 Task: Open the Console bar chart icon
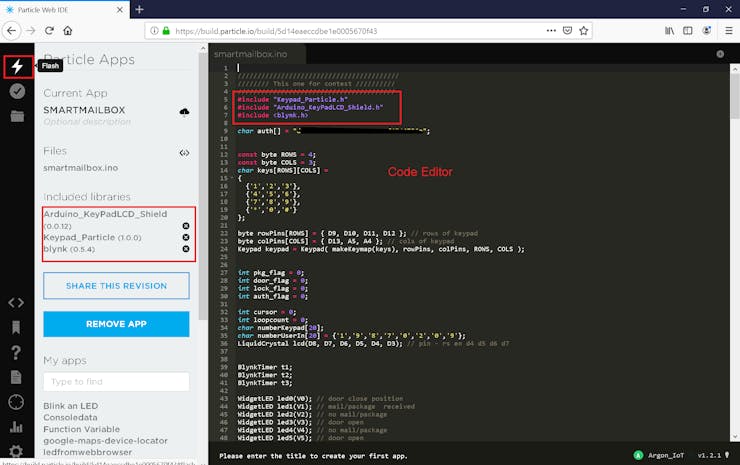point(16,427)
